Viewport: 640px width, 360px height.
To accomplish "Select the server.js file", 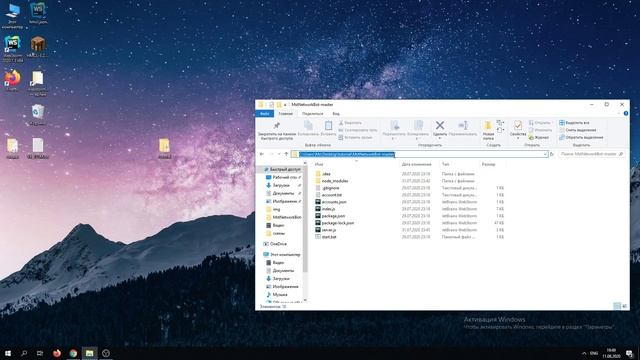I will pos(326,230).
